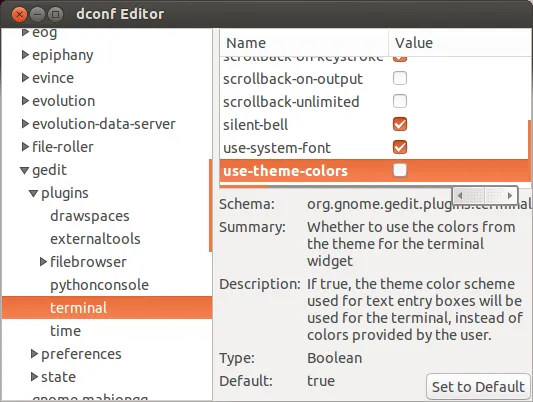Select the evolution-data-server tree label
533x402 pixels.
click(104, 124)
